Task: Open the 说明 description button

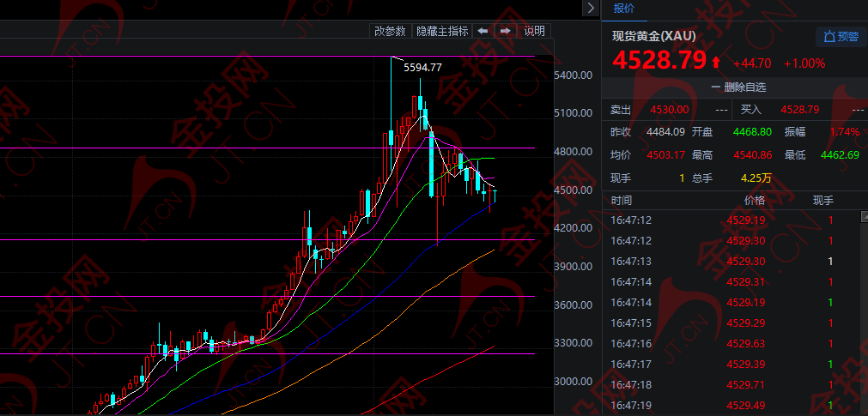Action: pyautogui.click(x=534, y=31)
